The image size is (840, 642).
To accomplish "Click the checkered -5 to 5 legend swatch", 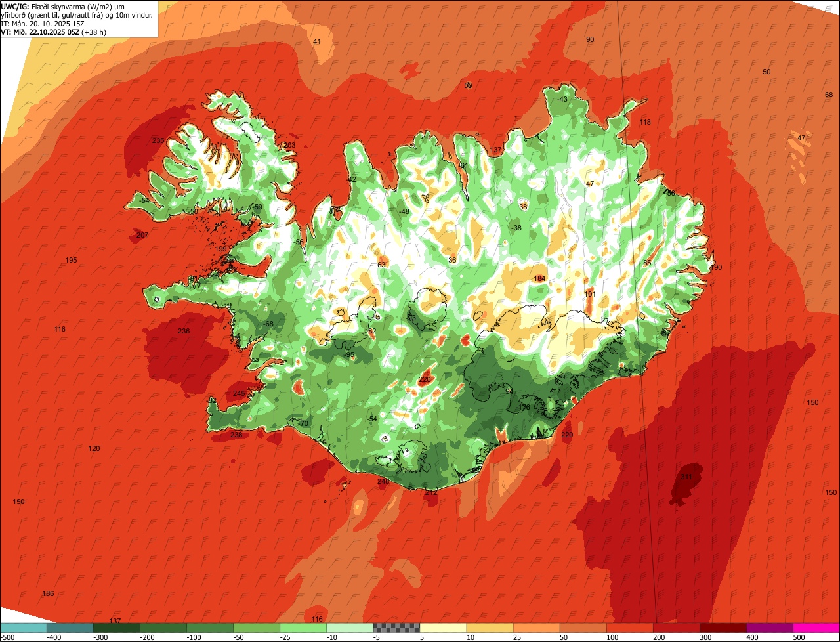I will pos(396,628).
